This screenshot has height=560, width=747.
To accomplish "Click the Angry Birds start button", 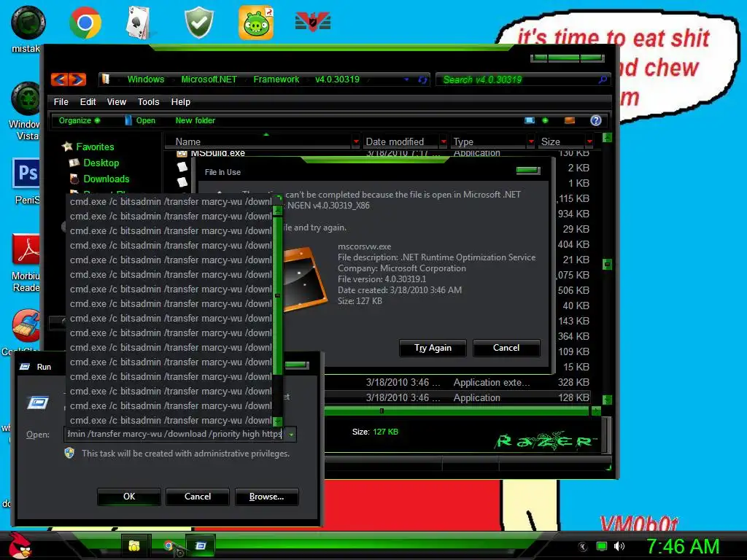I will tap(20, 545).
